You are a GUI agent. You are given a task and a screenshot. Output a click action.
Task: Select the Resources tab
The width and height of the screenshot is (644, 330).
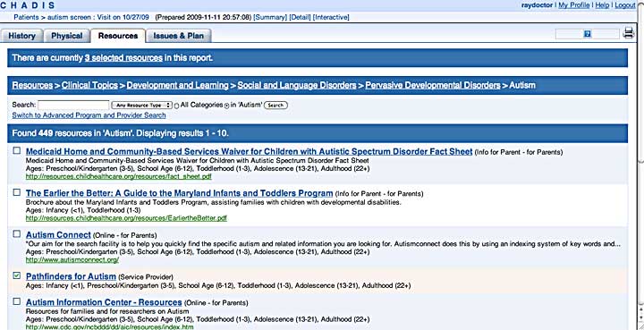pyautogui.click(x=118, y=36)
